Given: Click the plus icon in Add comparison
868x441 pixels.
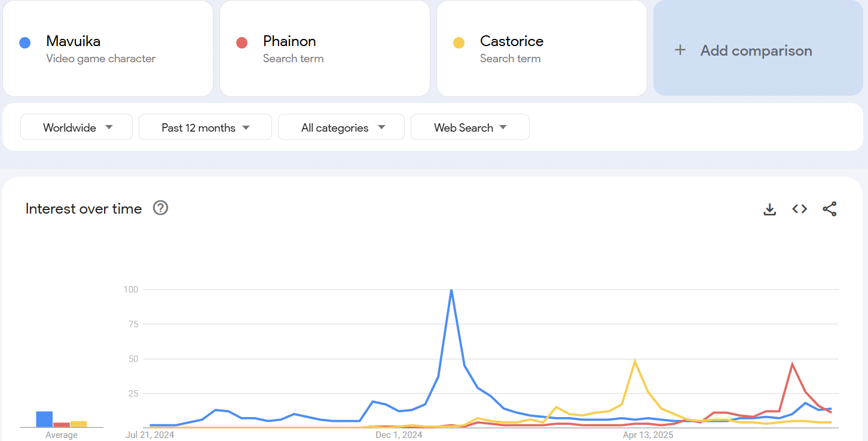Looking at the screenshot, I should 680,50.
